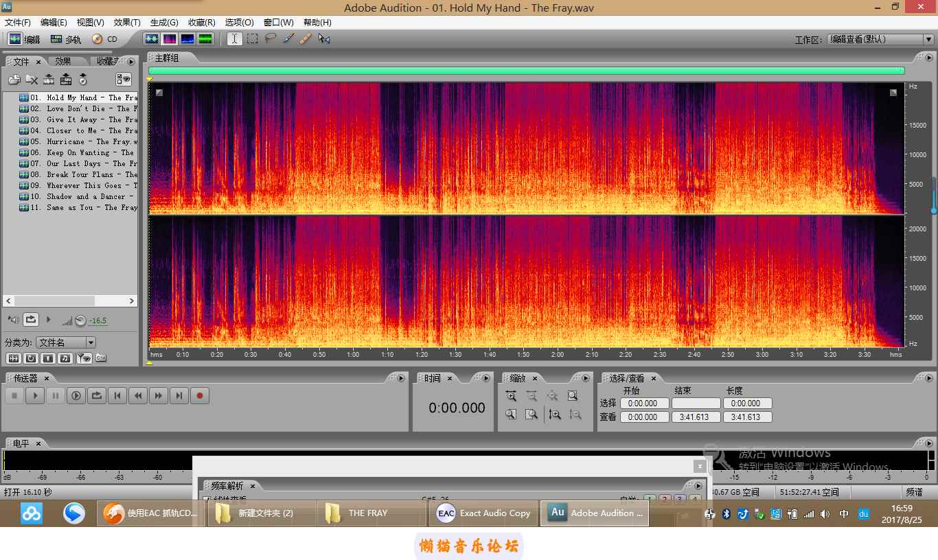Switch to 多轨 multitrack view

[65, 39]
